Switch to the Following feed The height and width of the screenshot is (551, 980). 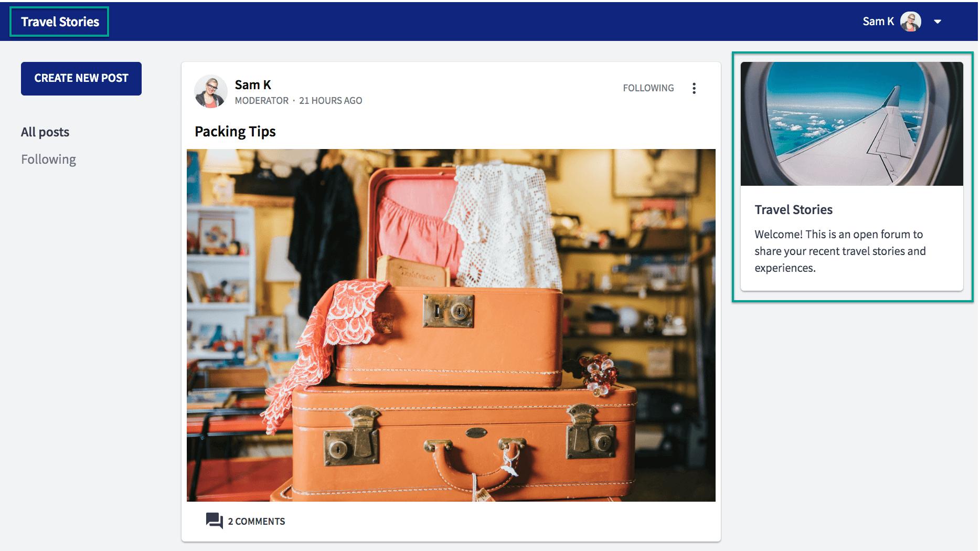(x=48, y=160)
